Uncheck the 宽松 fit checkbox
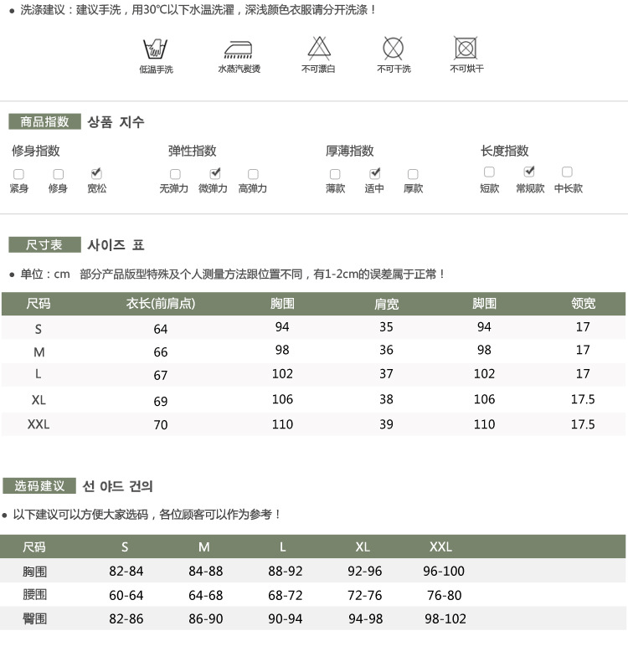This screenshot has height=672, width=628. [x=96, y=173]
